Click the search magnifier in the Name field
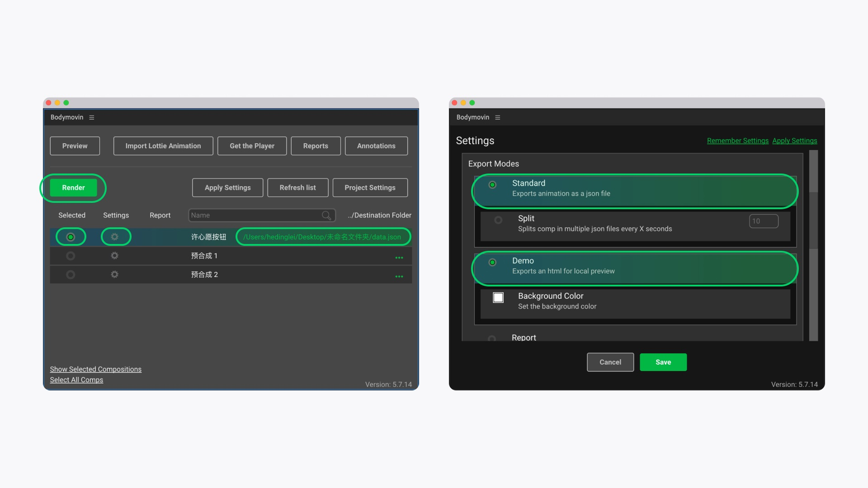 [x=326, y=216]
